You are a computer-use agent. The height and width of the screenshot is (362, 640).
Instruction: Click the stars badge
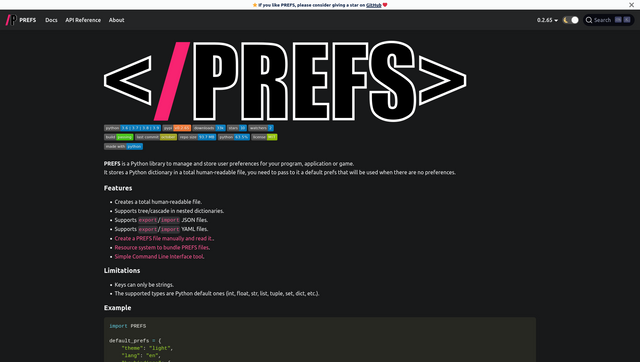pos(237,128)
